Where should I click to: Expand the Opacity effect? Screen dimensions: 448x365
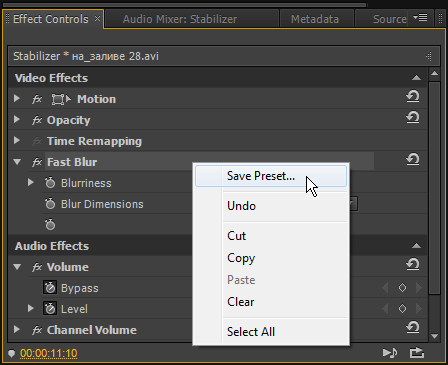point(17,120)
